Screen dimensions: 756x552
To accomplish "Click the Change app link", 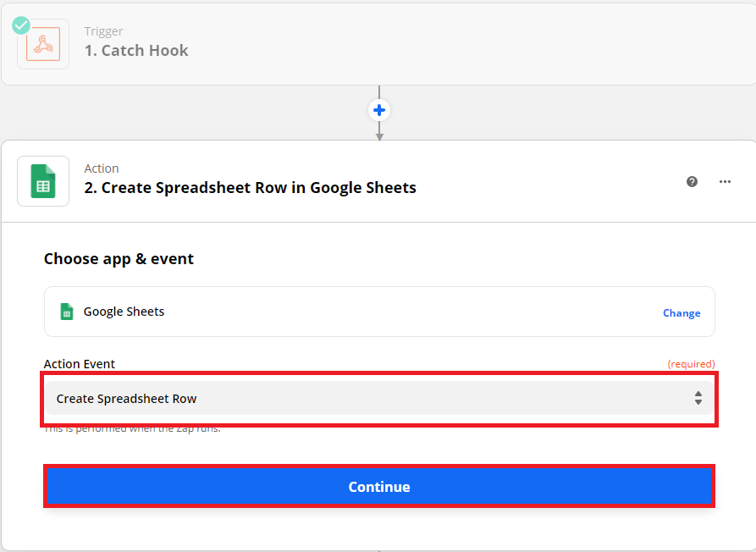I will tap(682, 313).
